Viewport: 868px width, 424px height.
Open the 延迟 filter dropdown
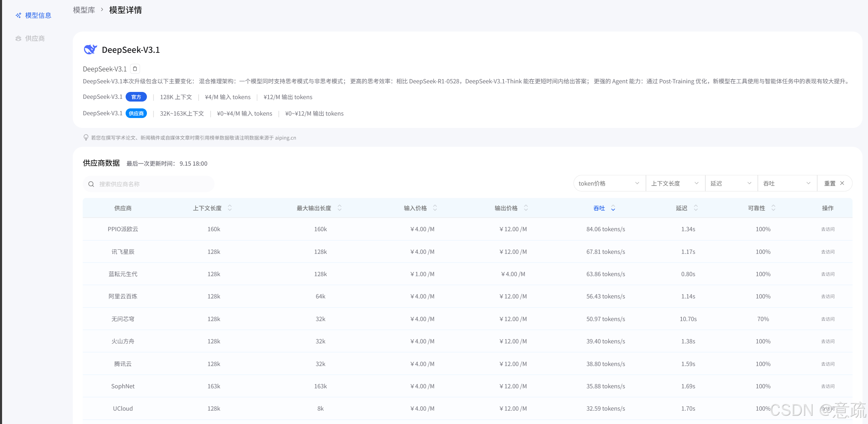tap(731, 184)
